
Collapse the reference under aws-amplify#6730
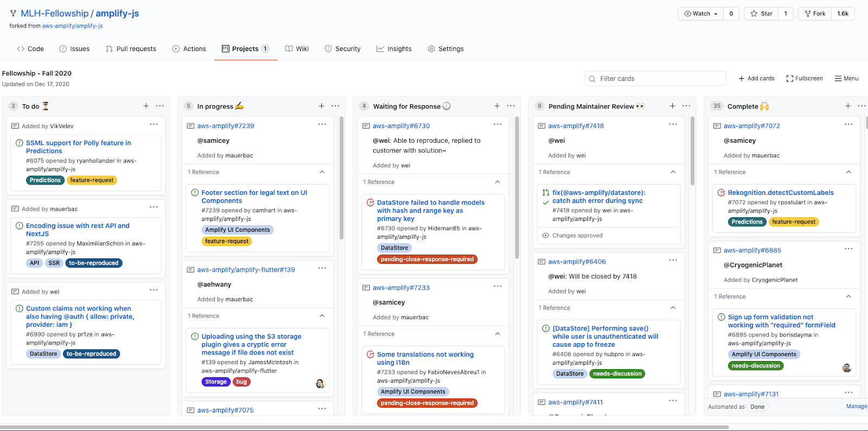click(498, 182)
